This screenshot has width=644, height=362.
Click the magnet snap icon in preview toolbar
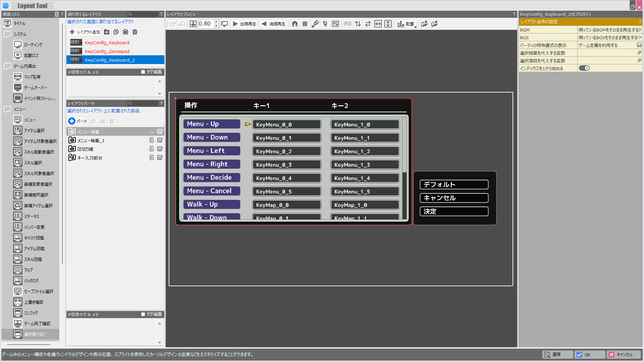[294, 24]
